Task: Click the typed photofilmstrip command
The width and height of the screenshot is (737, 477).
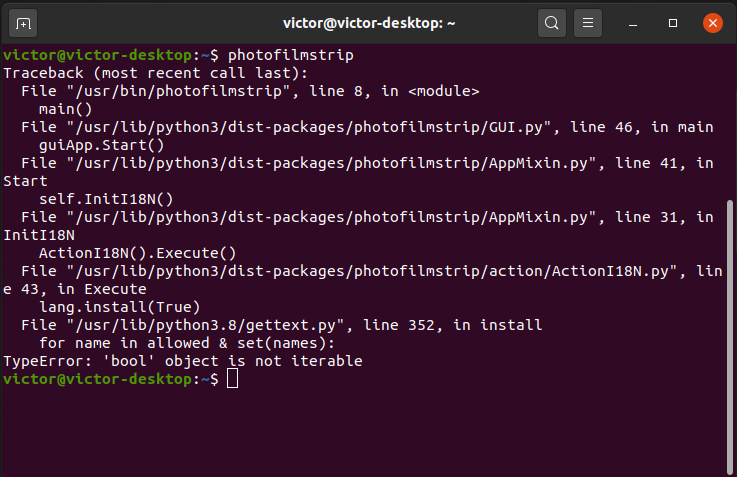Action: click(290, 55)
